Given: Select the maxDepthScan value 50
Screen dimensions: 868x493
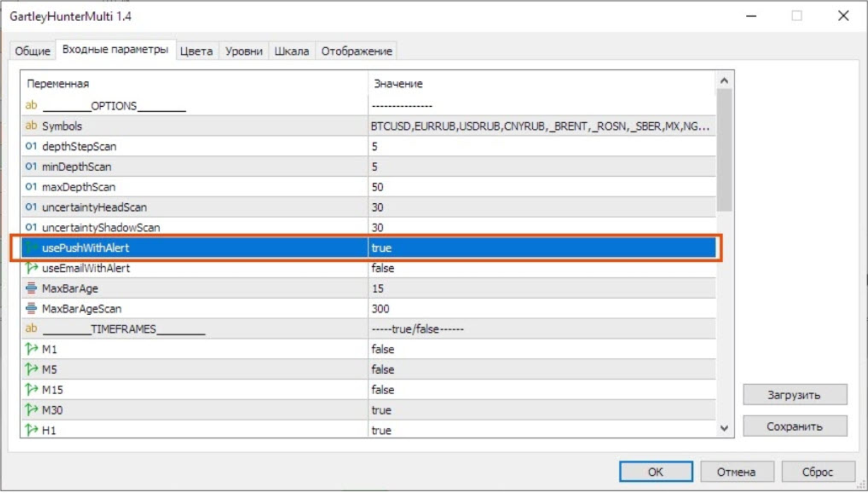Looking at the screenshot, I should (542, 187).
